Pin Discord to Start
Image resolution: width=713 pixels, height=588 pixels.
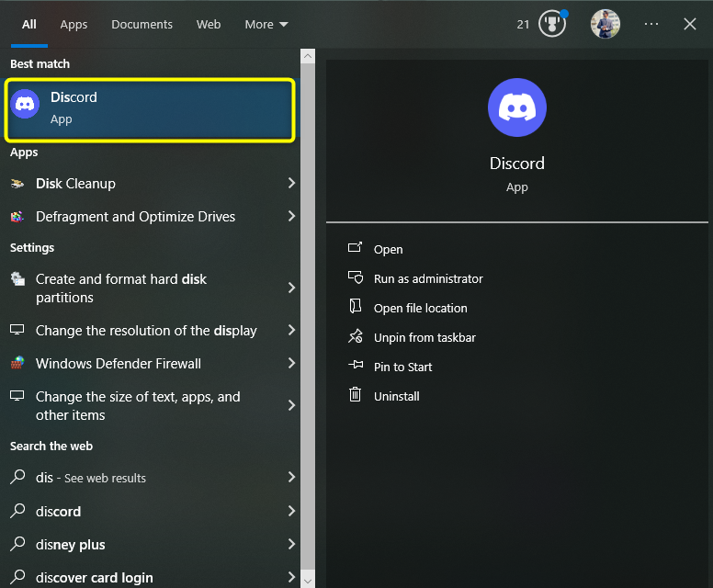[x=402, y=367]
